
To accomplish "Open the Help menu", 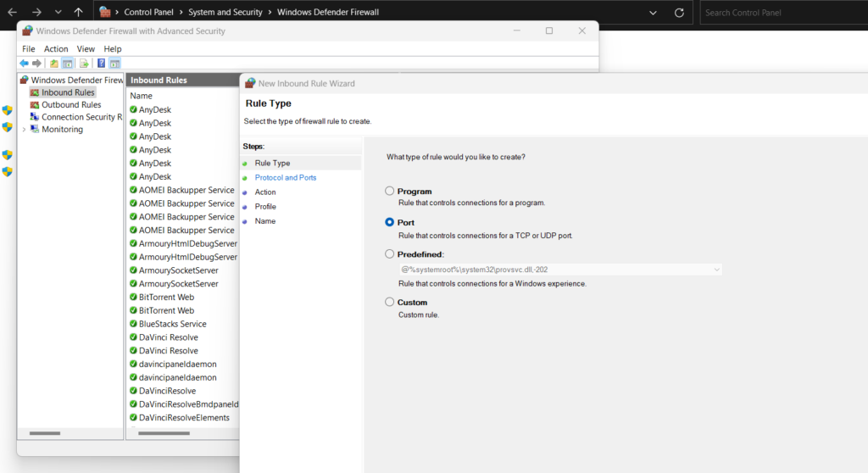I will point(113,48).
